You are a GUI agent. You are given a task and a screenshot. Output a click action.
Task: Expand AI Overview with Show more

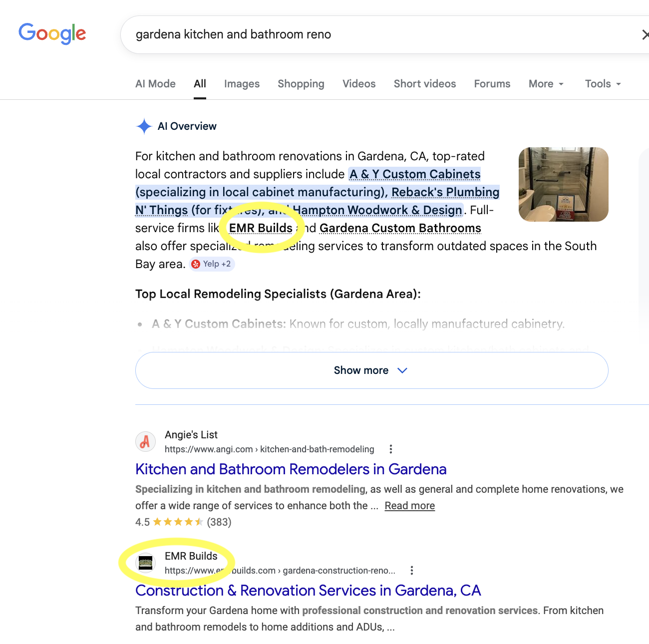[x=372, y=370]
